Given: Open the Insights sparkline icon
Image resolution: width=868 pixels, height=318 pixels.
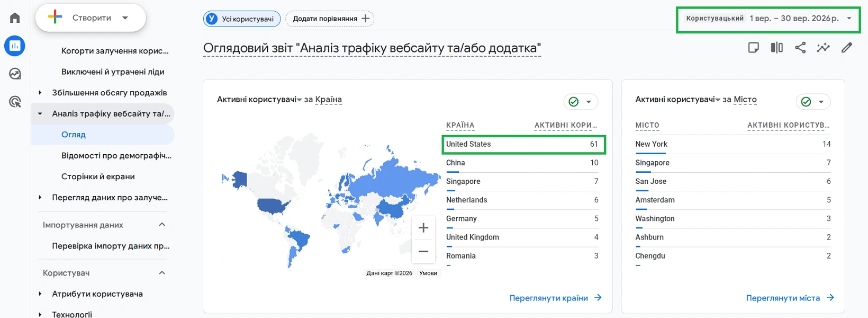Looking at the screenshot, I should (x=823, y=48).
